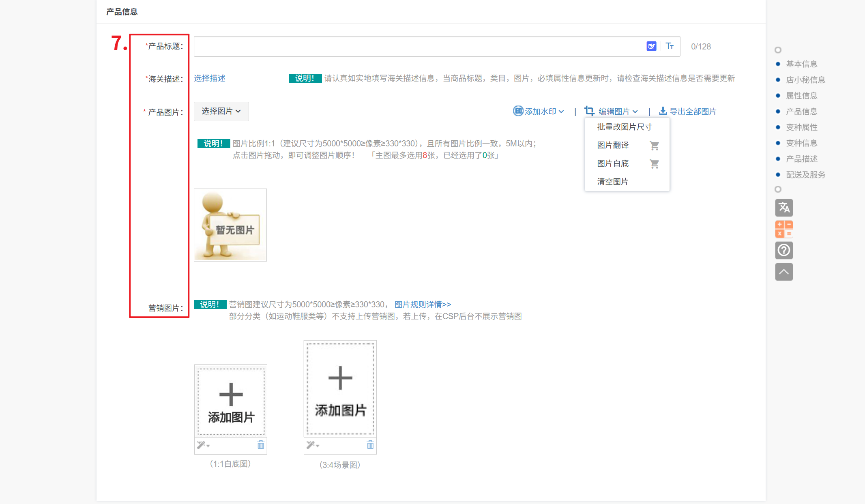This screenshot has width=865, height=504.
Task: Click the 暂无图片 placeholder thumbnail
Action: click(230, 225)
